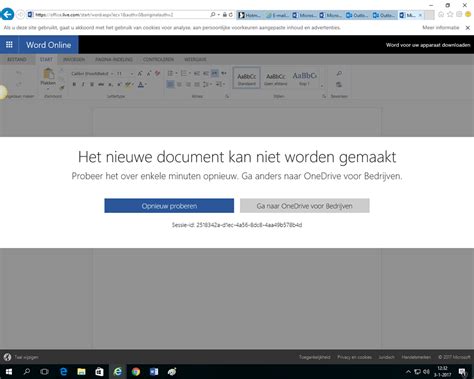Click the clear formatting eraser icon
Image resolution: width=474 pixels, height=379 pixels.
pos(158,73)
